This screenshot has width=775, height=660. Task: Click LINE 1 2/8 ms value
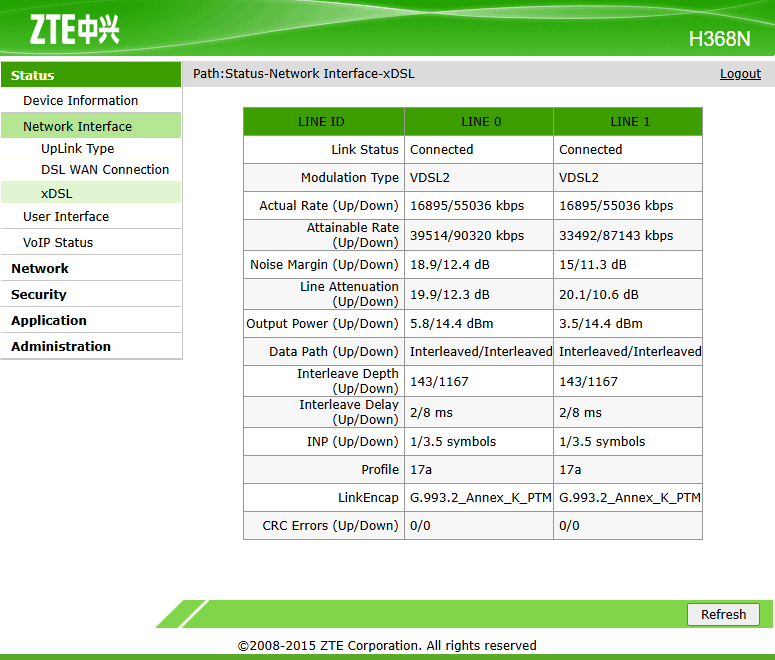coord(580,412)
